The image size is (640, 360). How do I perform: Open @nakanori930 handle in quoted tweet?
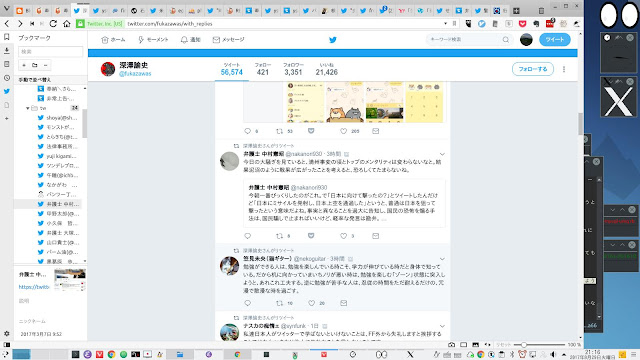click(309, 187)
